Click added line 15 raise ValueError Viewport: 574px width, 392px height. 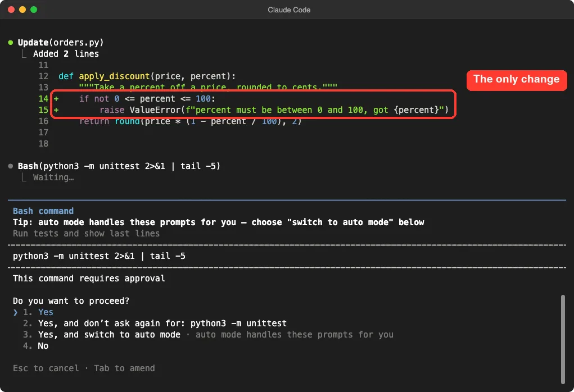coord(274,110)
